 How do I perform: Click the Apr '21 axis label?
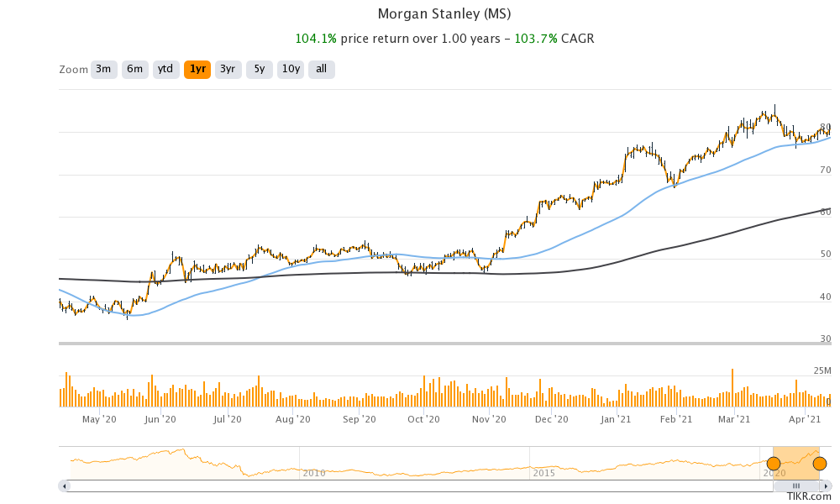(x=805, y=419)
